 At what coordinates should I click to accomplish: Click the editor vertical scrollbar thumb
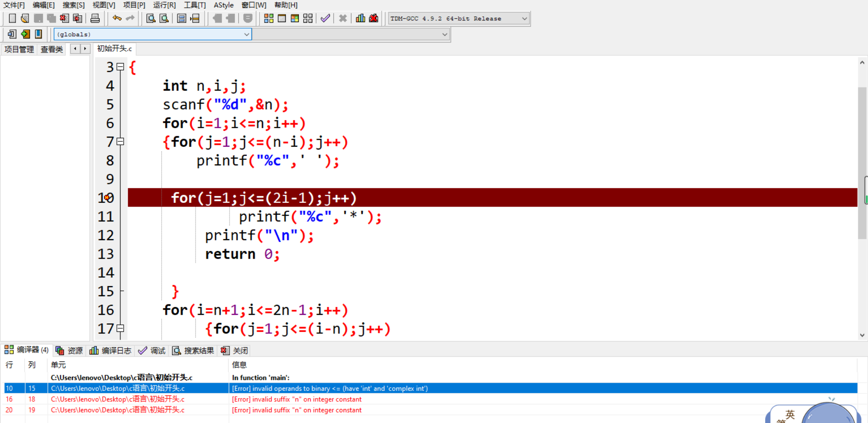[862, 163]
